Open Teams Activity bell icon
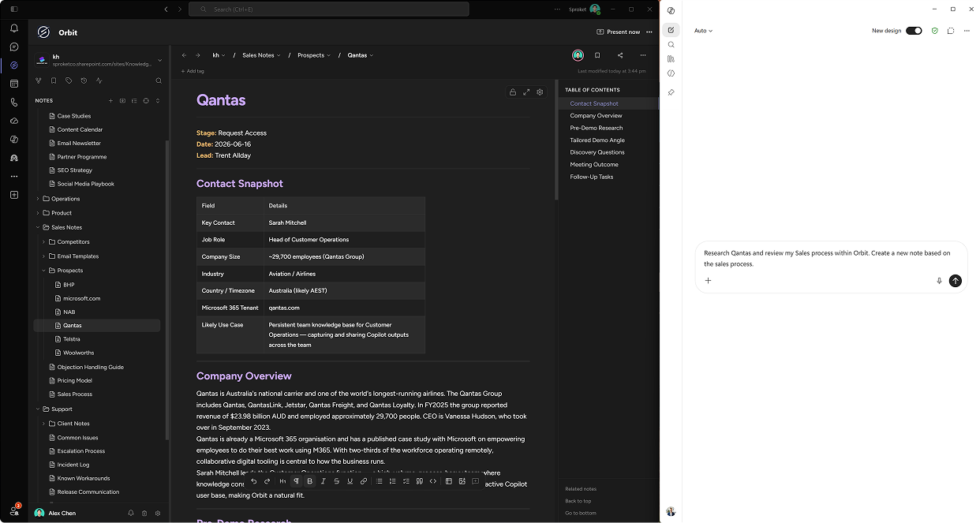Screen dimensions: 980x523 tap(14, 28)
